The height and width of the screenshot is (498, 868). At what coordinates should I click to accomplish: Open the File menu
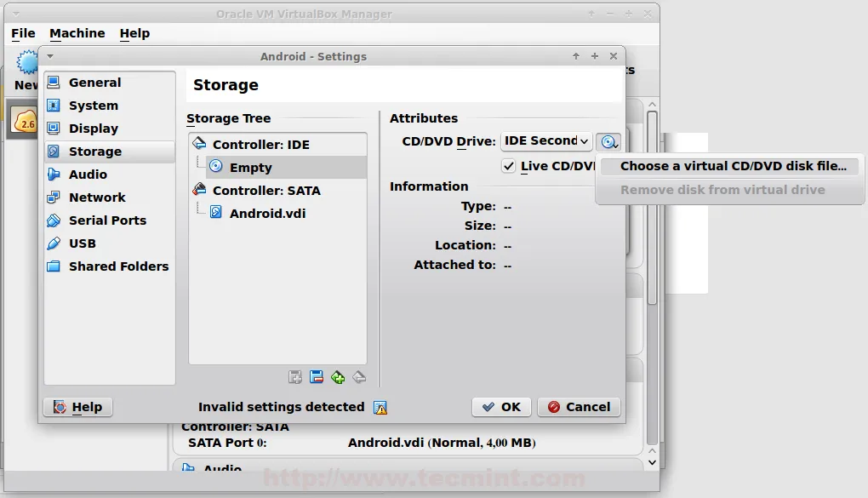click(x=23, y=33)
